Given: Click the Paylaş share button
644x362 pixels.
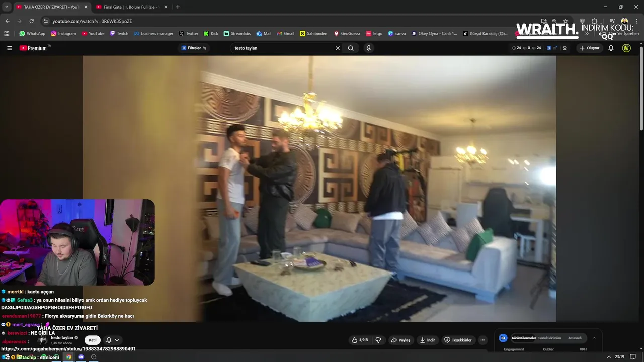Looking at the screenshot, I should 400,340.
